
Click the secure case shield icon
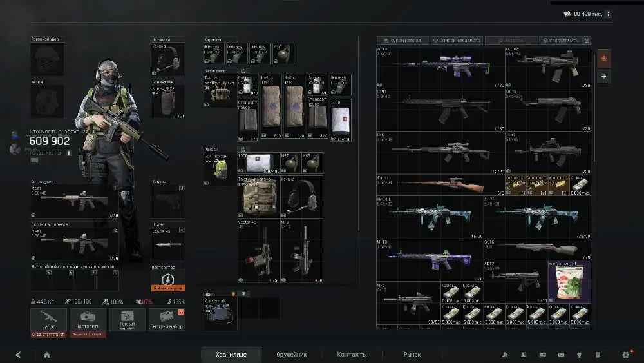coord(243,294)
